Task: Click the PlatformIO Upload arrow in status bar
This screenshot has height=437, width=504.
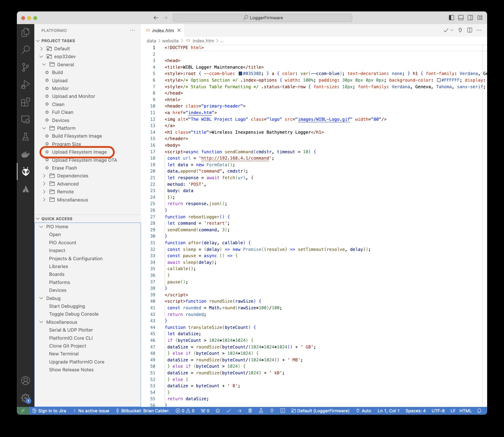Action: [239, 411]
